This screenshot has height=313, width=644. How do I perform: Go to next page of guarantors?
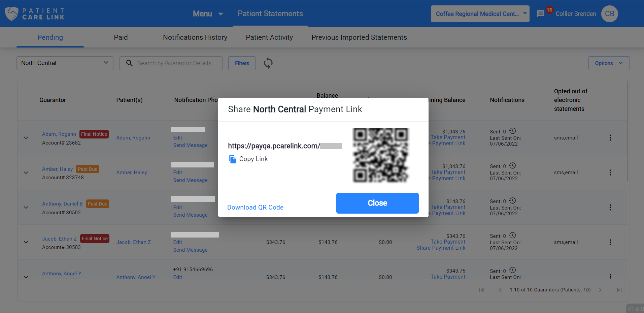(600, 290)
